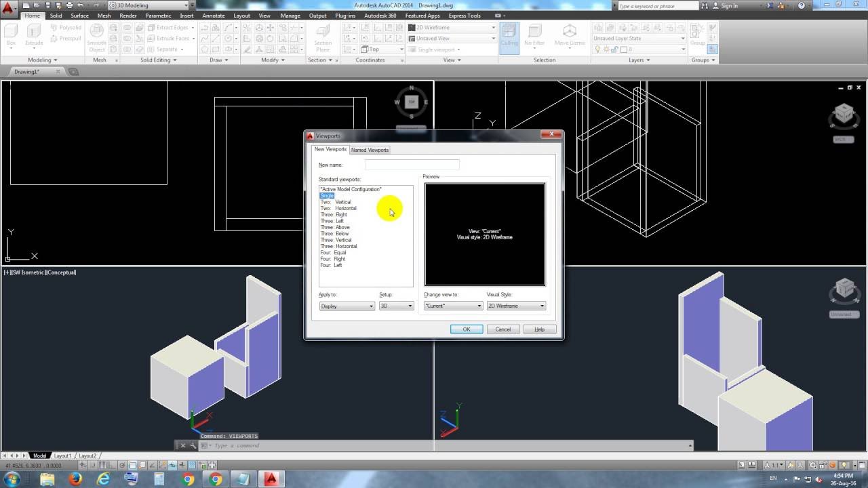Select *Active Model Configuration* entry
Image resolution: width=868 pixels, height=488 pixels.
tap(351, 189)
